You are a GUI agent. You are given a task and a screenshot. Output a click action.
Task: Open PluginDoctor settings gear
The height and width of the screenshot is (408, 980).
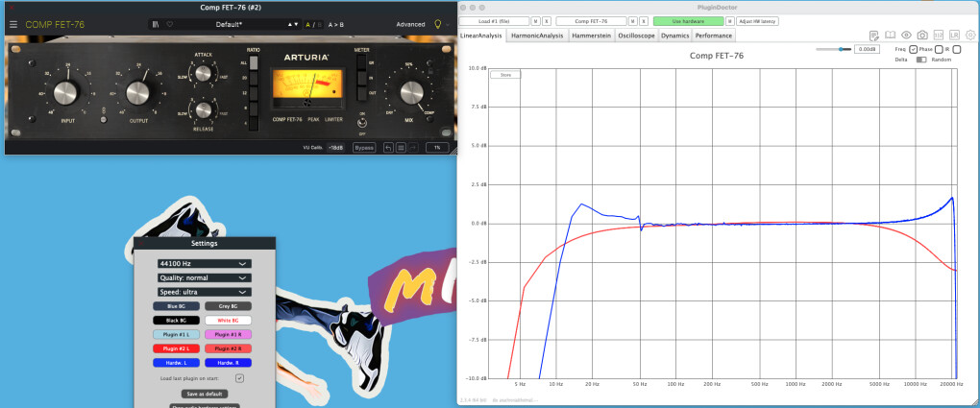point(970,35)
